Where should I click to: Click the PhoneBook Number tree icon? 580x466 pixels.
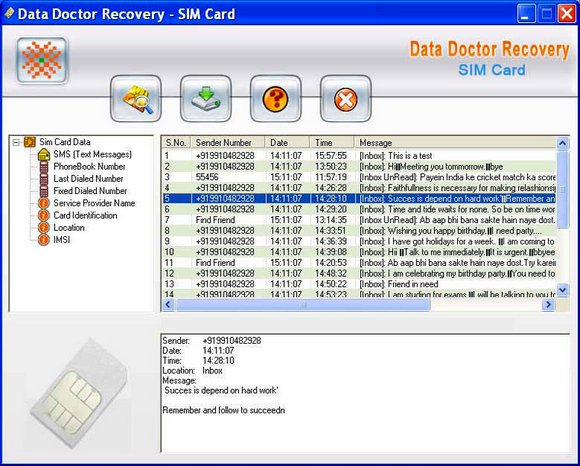tap(44, 167)
